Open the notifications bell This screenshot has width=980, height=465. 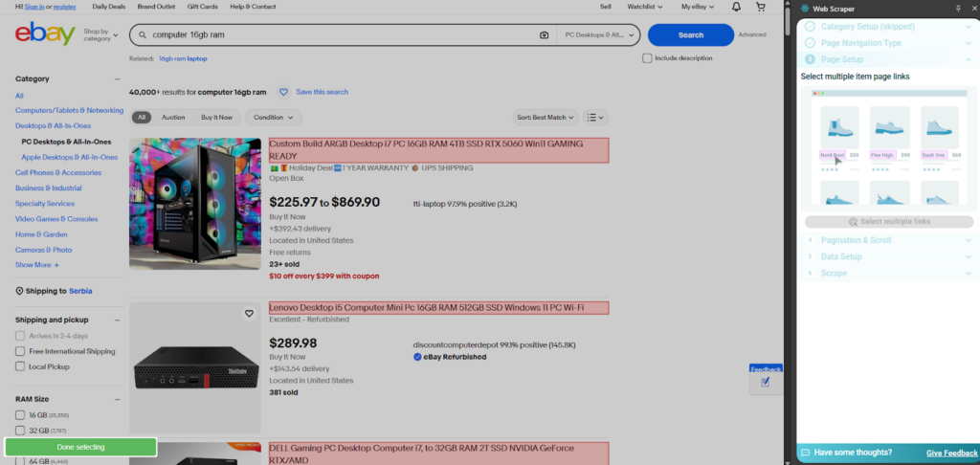(x=736, y=7)
